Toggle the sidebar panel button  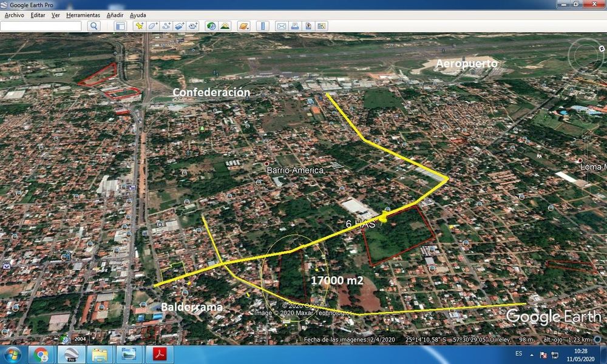pyautogui.click(x=120, y=26)
